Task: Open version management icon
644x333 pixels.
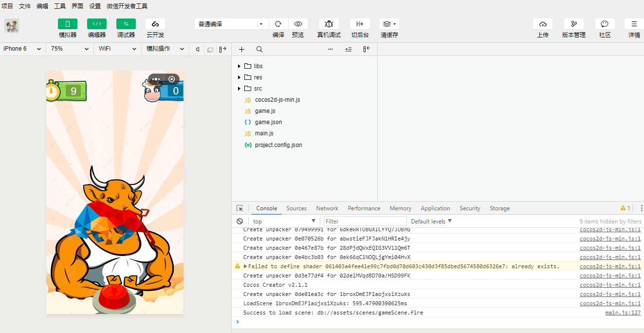Action: [x=574, y=24]
